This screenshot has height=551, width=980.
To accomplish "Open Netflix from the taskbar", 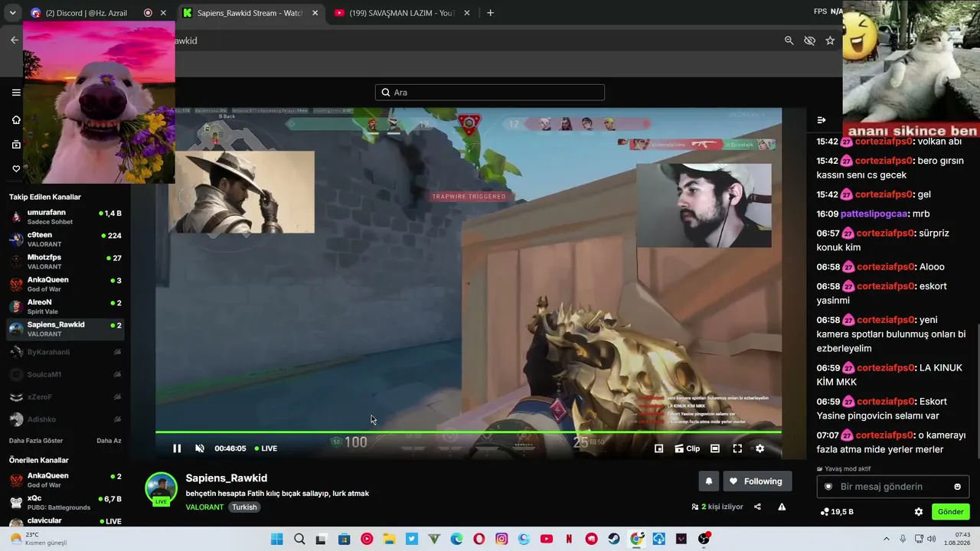I will [x=569, y=539].
